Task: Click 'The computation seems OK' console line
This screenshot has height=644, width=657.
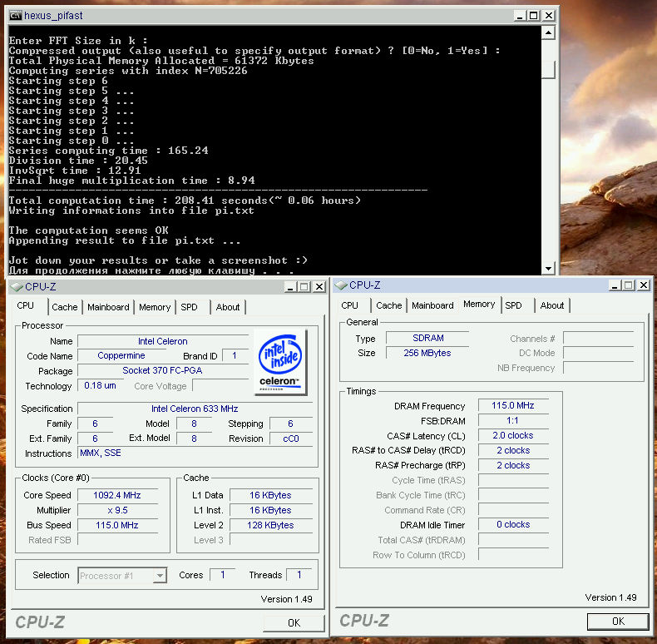Action: 88,230
